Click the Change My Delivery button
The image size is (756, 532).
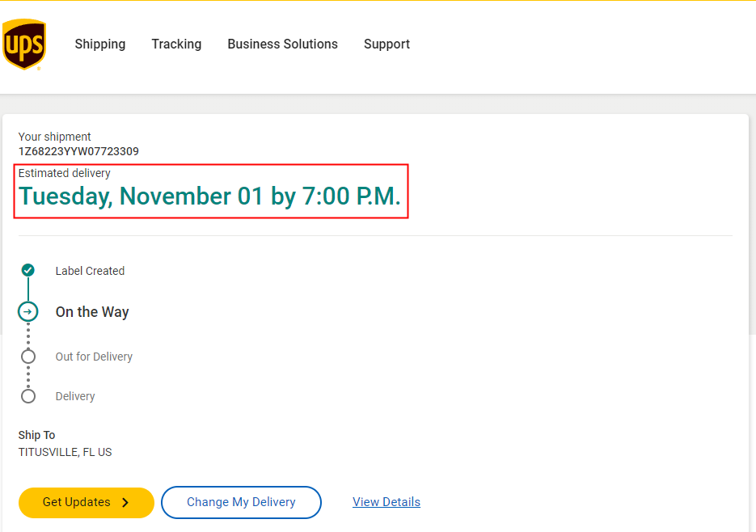(241, 502)
